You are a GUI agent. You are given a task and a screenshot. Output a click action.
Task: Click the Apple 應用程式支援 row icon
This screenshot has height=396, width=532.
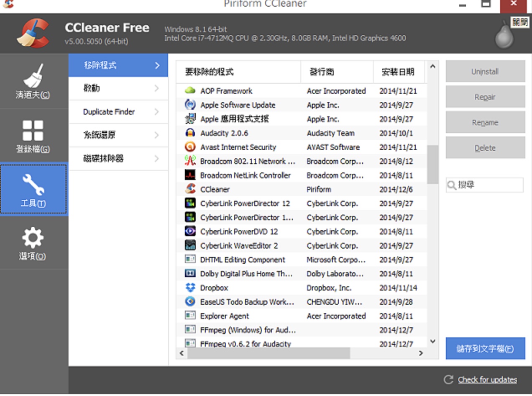190,119
